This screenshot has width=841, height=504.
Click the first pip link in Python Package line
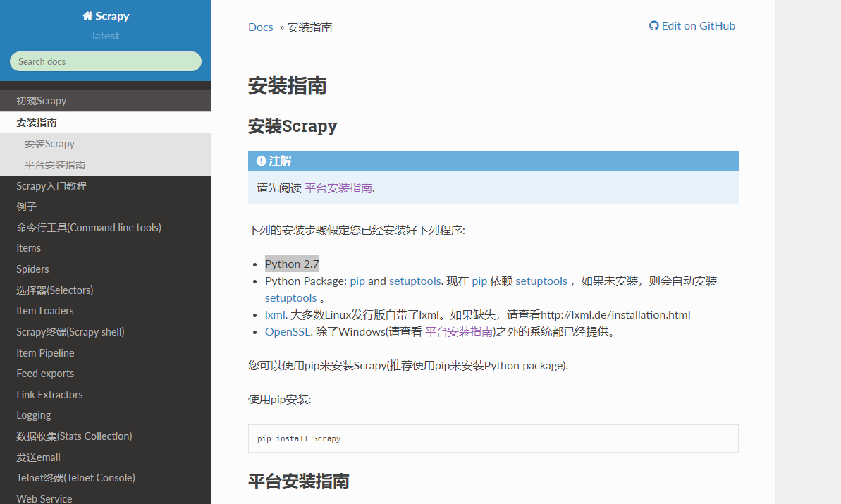[x=357, y=281]
